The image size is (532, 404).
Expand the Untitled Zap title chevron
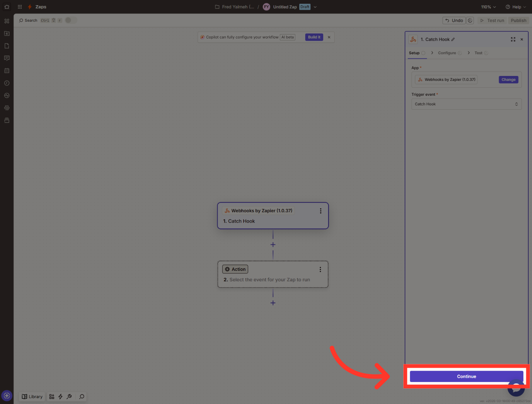[x=315, y=7]
